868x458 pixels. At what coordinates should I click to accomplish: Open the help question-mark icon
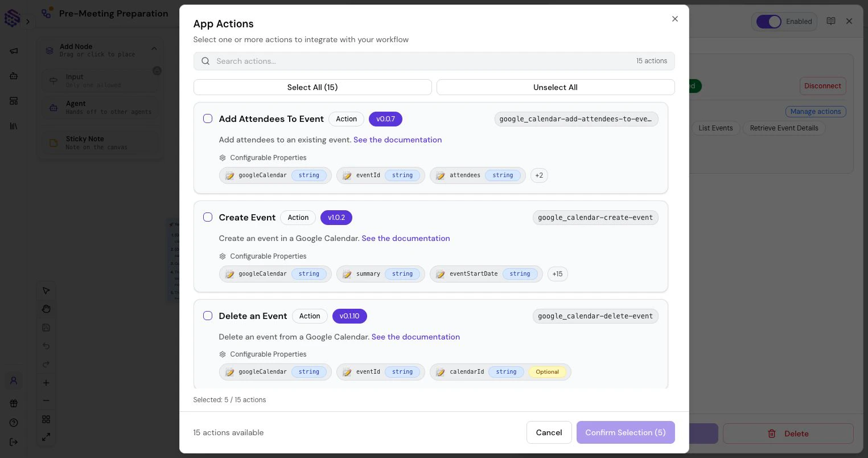pyautogui.click(x=14, y=423)
